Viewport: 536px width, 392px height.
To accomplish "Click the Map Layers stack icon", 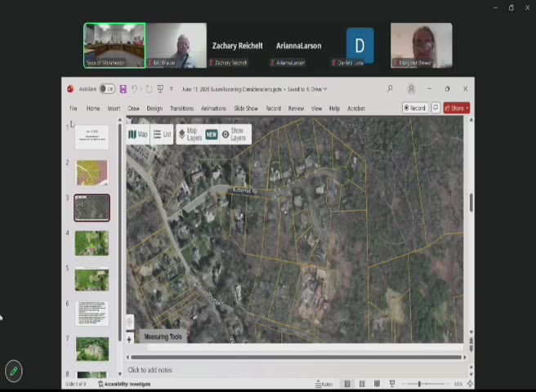I will [182, 134].
